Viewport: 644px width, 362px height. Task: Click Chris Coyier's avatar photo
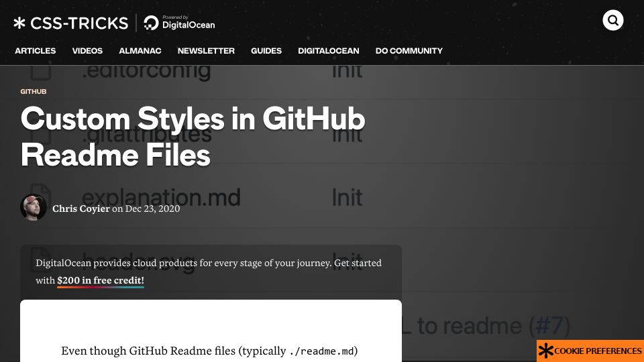34,207
